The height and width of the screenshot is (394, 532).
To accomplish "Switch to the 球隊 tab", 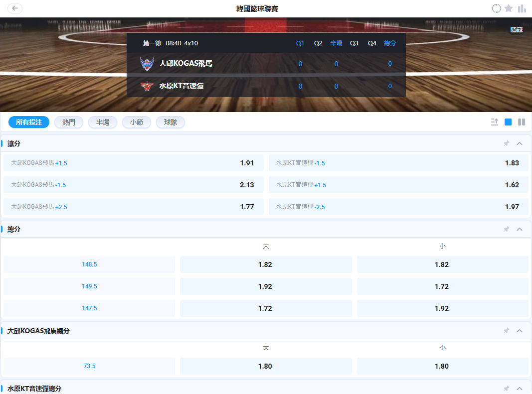I will 171,122.
